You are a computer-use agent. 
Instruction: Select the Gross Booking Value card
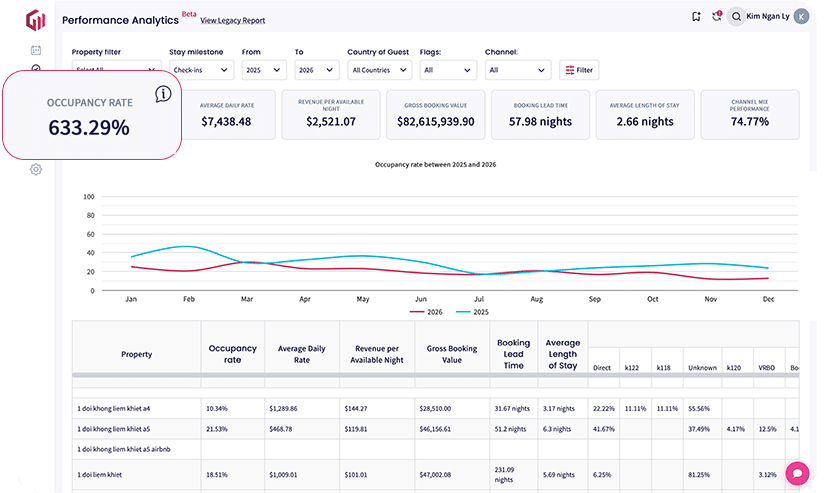point(436,115)
